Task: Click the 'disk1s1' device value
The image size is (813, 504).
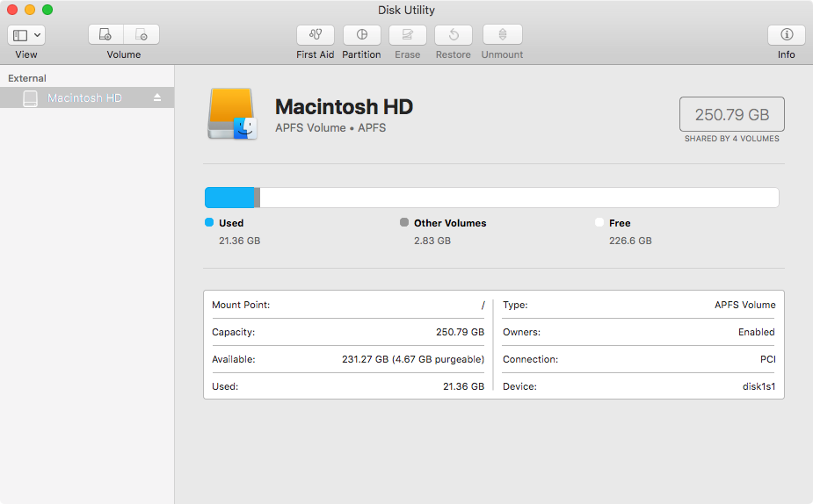Action: click(x=759, y=386)
